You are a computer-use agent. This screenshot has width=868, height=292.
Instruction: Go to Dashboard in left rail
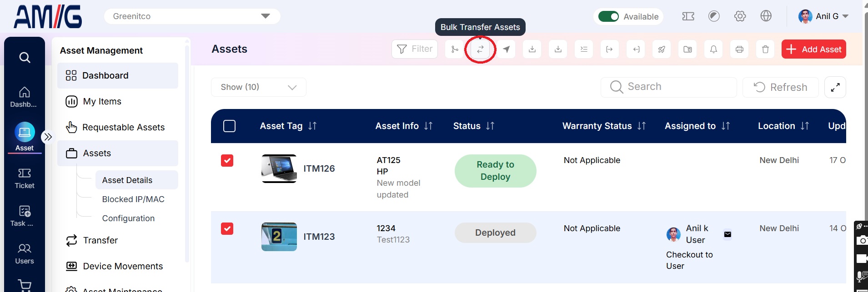25,97
